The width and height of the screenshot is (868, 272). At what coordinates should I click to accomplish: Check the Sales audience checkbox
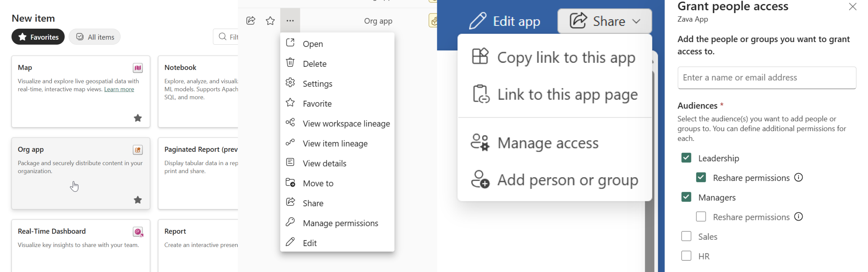tap(686, 236)
